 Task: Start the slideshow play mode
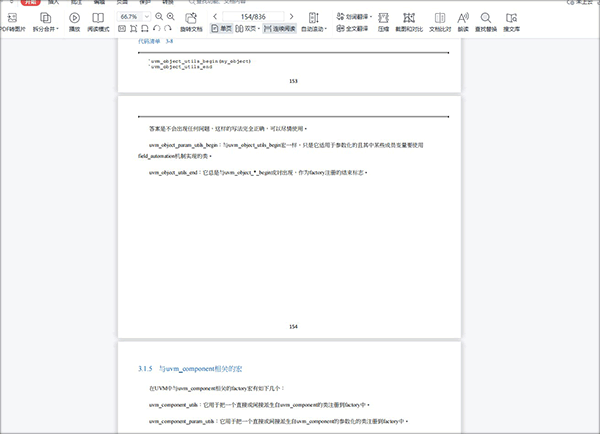click(74, 22)
